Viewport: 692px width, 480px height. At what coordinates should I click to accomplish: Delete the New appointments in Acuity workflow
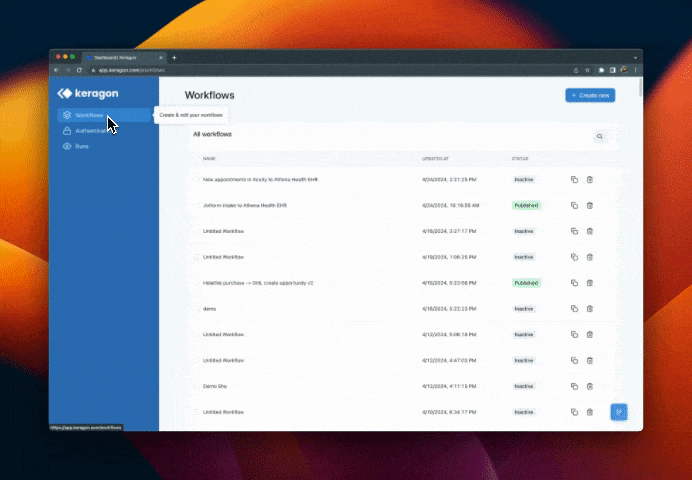point(590,180)
